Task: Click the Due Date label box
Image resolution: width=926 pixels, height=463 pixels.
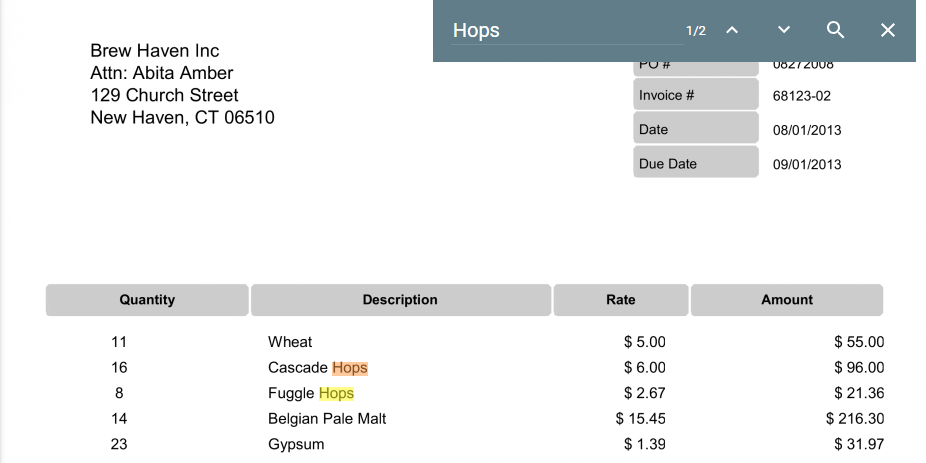Action: [696, 163]
